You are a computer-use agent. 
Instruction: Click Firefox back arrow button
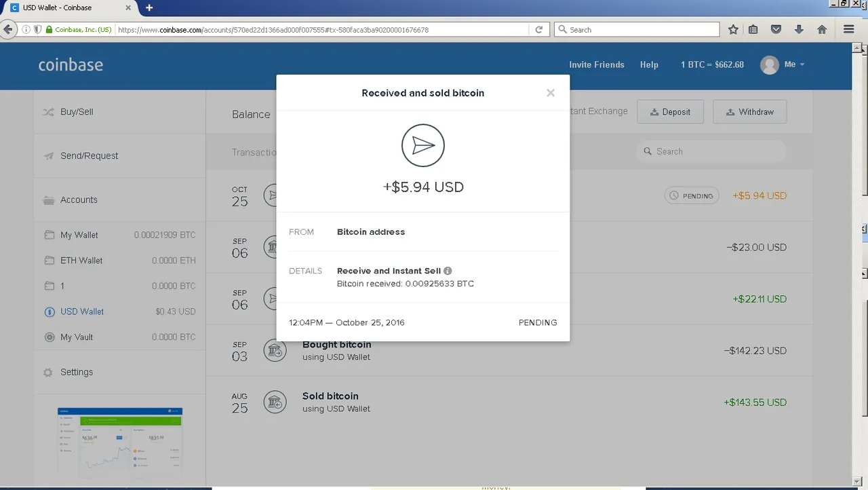[x=7, y=30]
